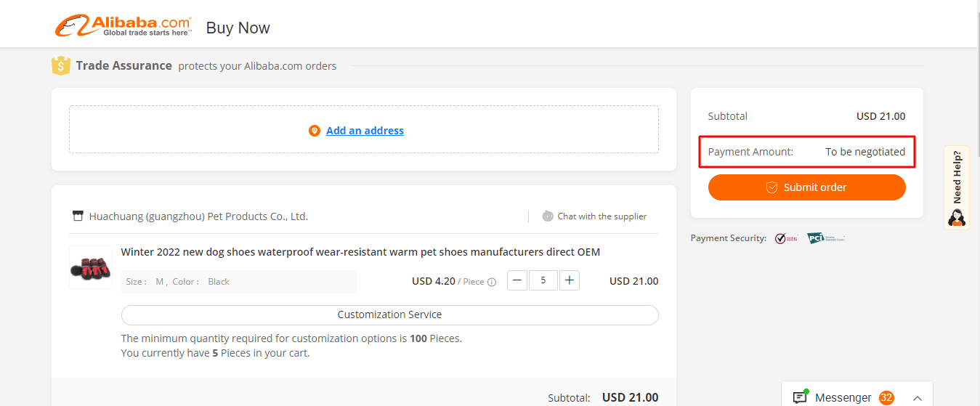Click the orange location pin icon
The width and height of the screenshot is (980, 406).
click(x=315, y=131)
